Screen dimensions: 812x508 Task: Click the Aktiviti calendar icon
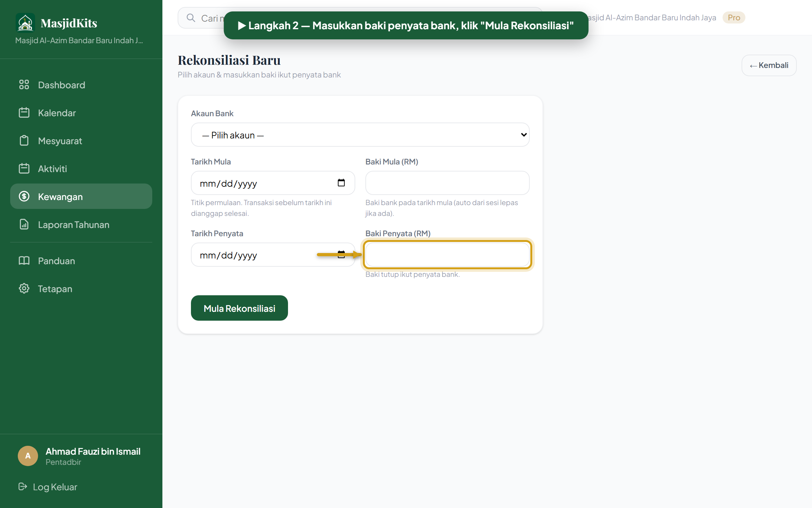click(x=24, y=168)
